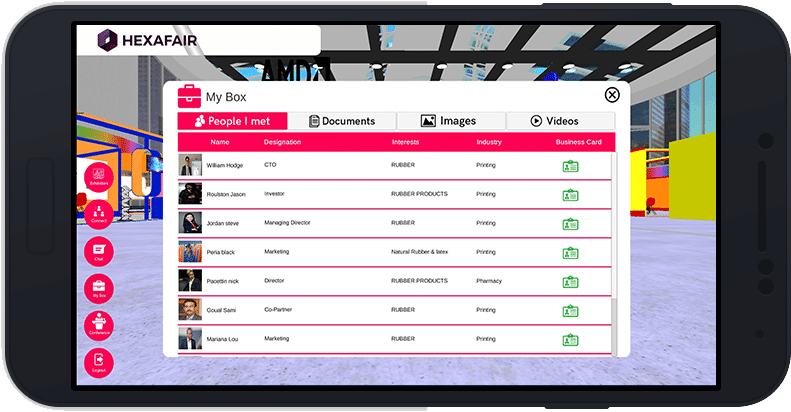Click William Hodge's Printing industry cell

click(x=486, y=165)
